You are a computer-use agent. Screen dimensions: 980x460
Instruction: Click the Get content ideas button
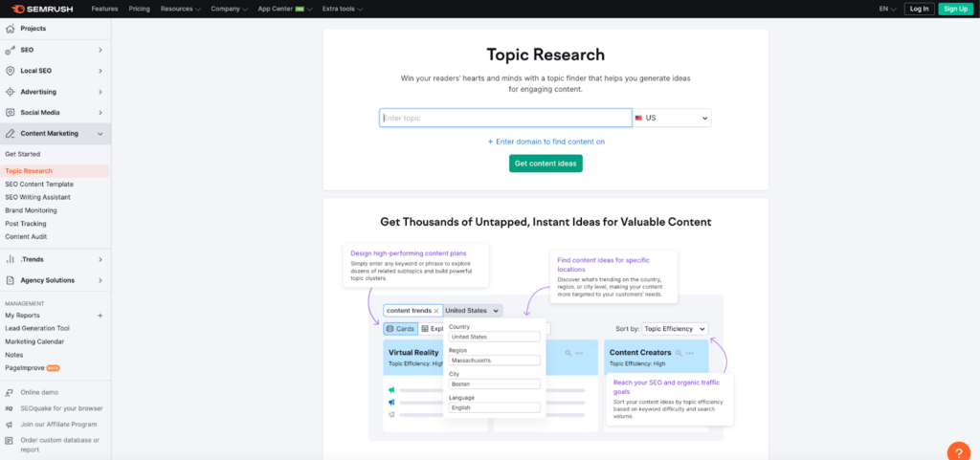point(546,164)
